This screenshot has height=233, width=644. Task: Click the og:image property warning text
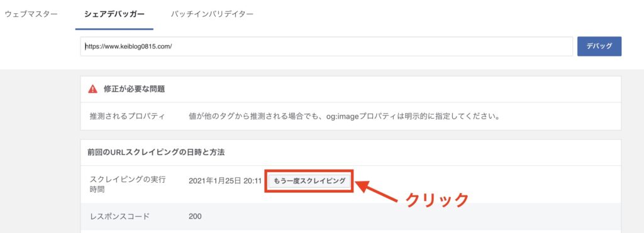point(344,116)
